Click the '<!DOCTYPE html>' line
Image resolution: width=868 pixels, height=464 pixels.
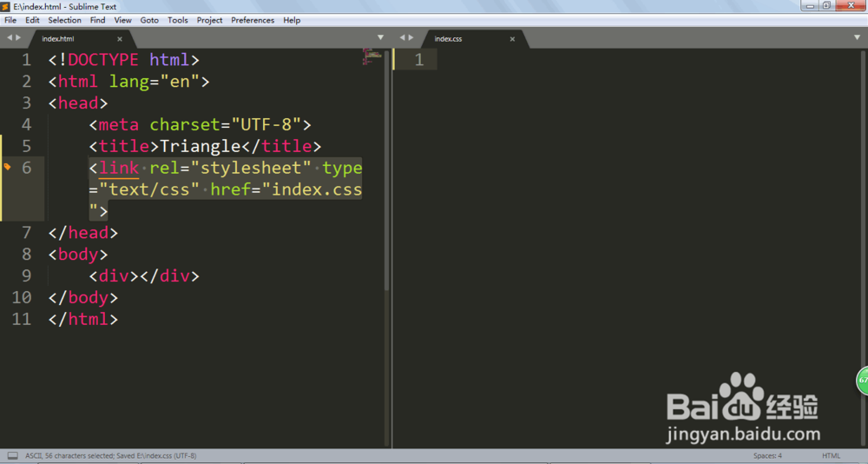123,60
